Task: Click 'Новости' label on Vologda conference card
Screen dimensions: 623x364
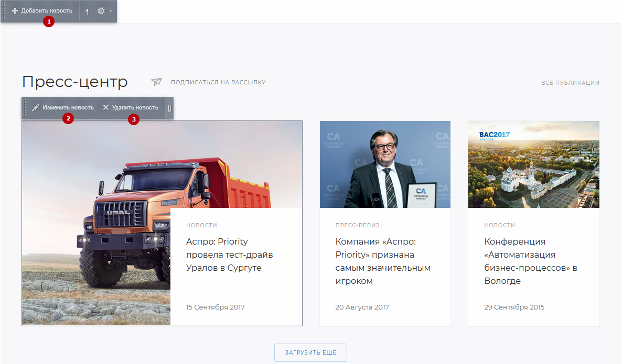Action: (499, 225)
